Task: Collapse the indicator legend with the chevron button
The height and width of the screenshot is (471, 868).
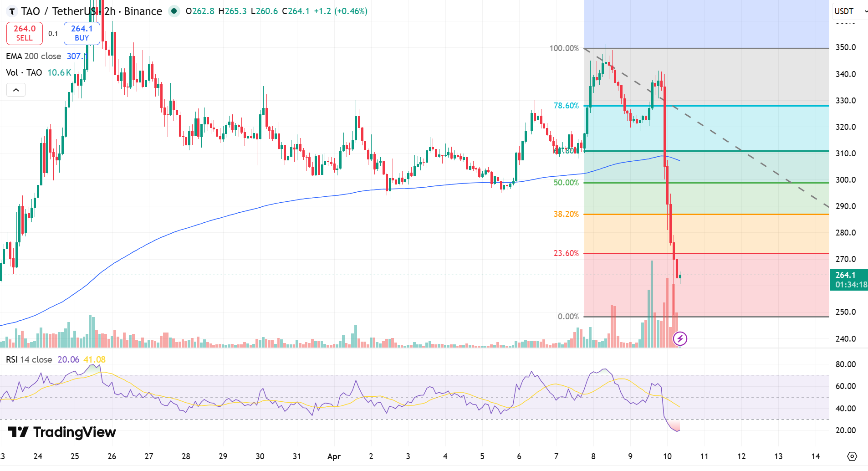Action: click(16, 90)
